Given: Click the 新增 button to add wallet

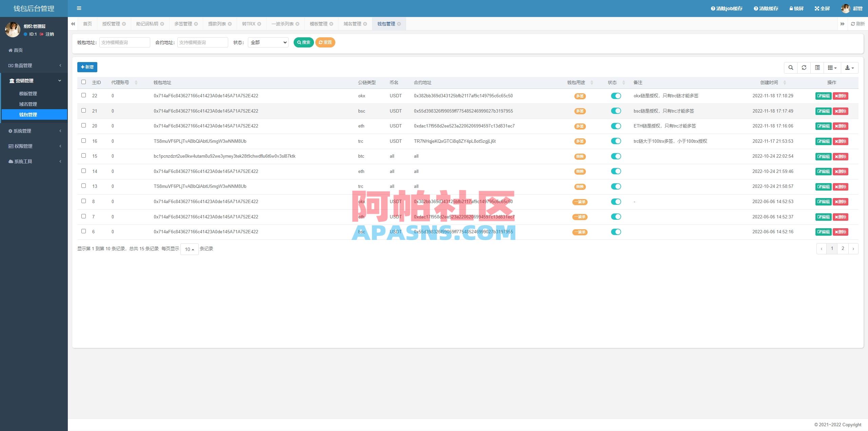Looking at the screenshot, I should (87, 67).
